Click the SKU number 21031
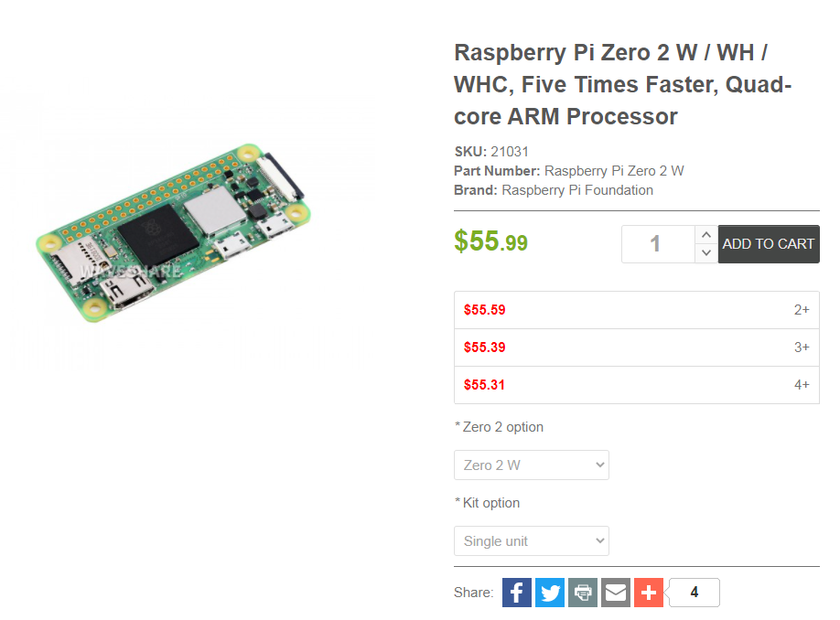 tap(511, 152)
